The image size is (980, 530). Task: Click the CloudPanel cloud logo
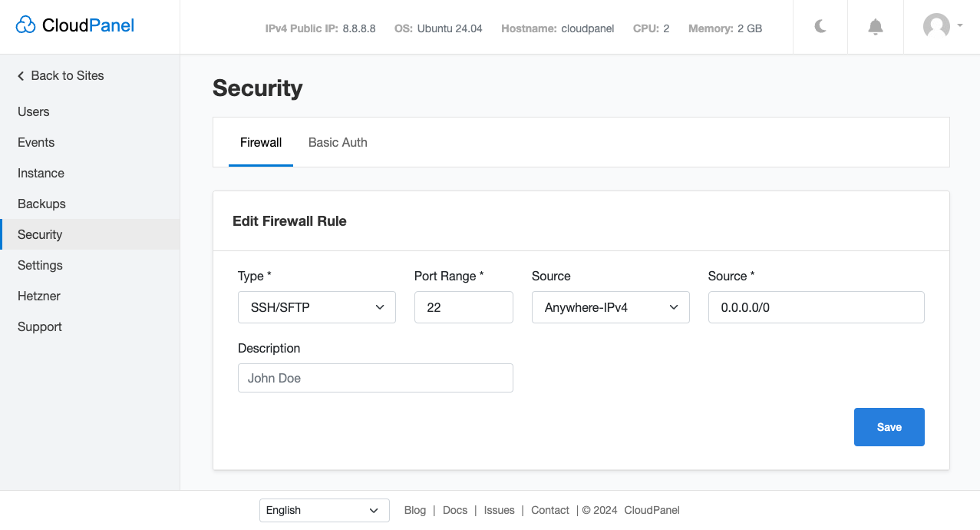pyautogui.click(x=26, y=25)
